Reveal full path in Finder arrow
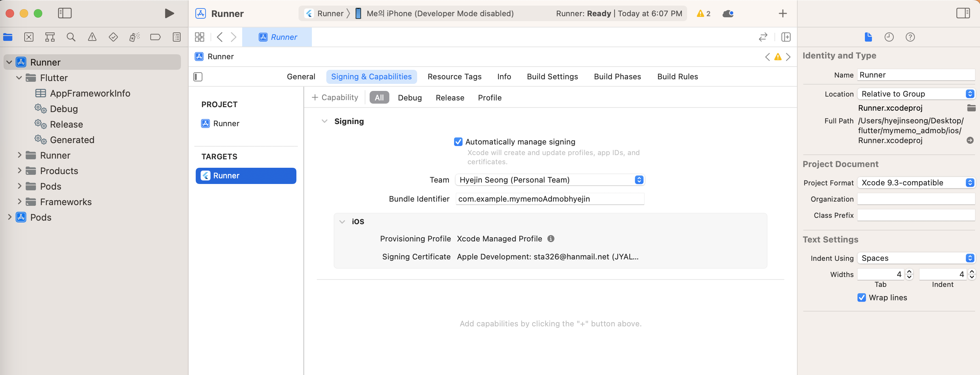The image size is (980, 375). click(x=970, y=141)
